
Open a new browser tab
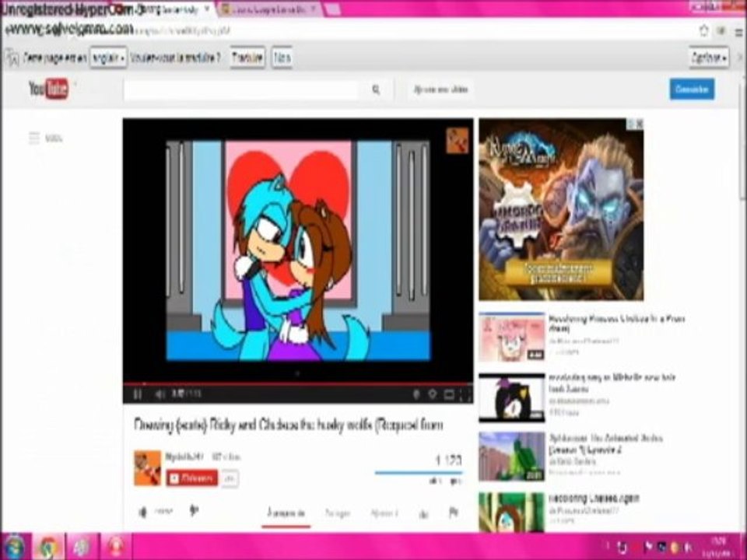(x=331, y=9)
